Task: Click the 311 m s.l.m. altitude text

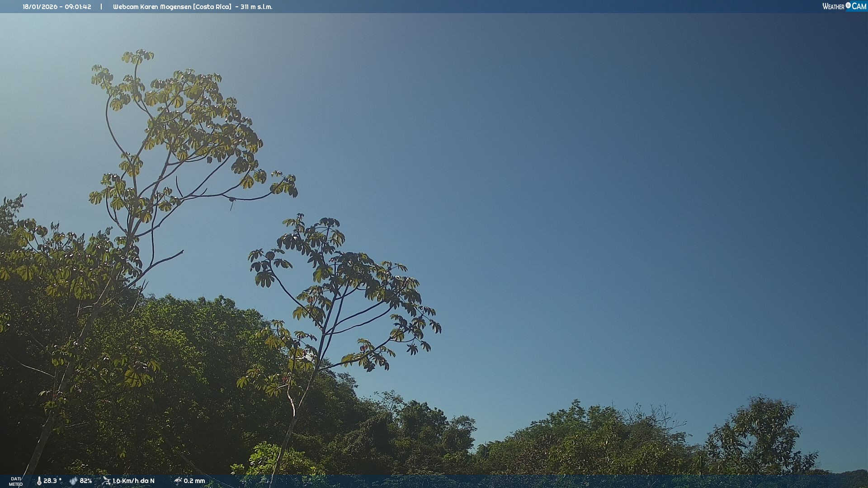Action: pyautogui.click(x=256, y=7)
